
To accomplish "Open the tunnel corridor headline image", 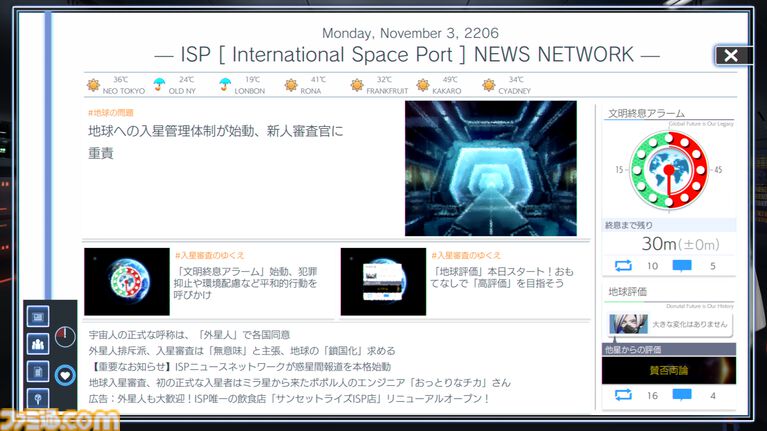I will tap(491, 168).
